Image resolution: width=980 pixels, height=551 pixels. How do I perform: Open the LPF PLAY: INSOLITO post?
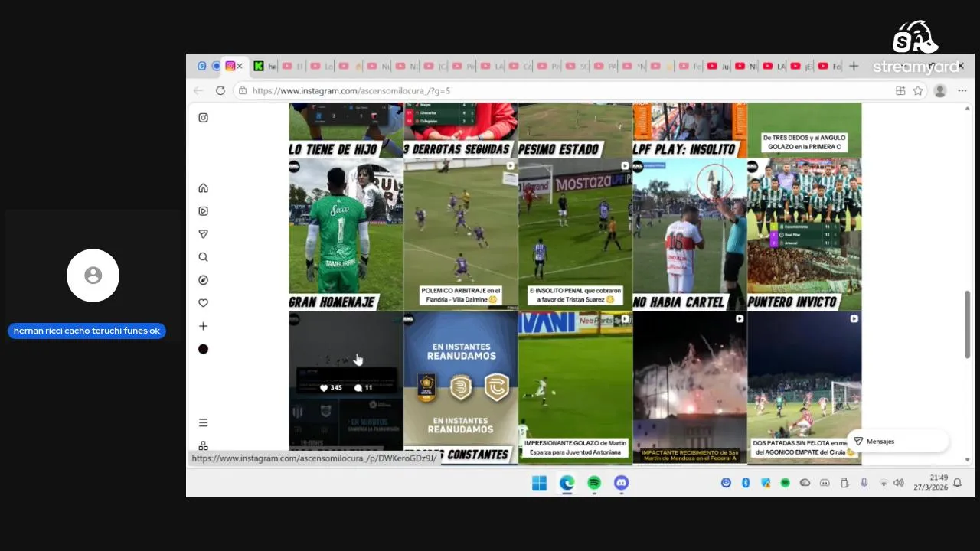pyautogui.click(x=690, y=130)
